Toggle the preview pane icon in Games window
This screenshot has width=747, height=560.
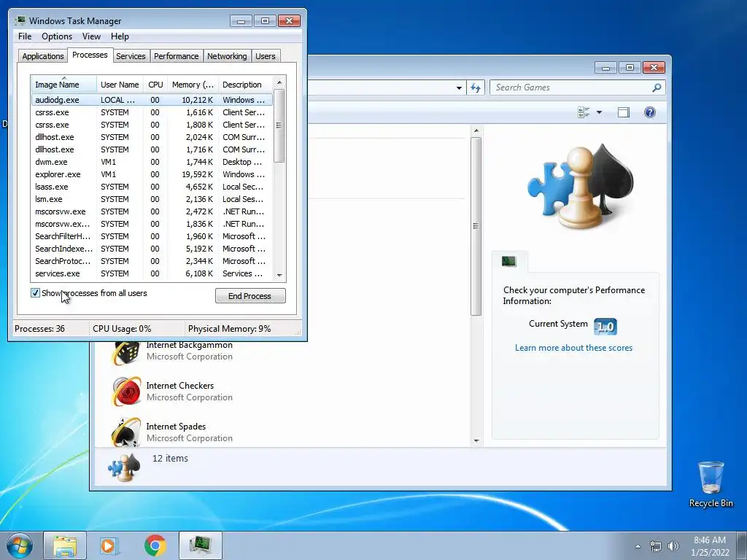pyautogui.click(x=624, y=112)
